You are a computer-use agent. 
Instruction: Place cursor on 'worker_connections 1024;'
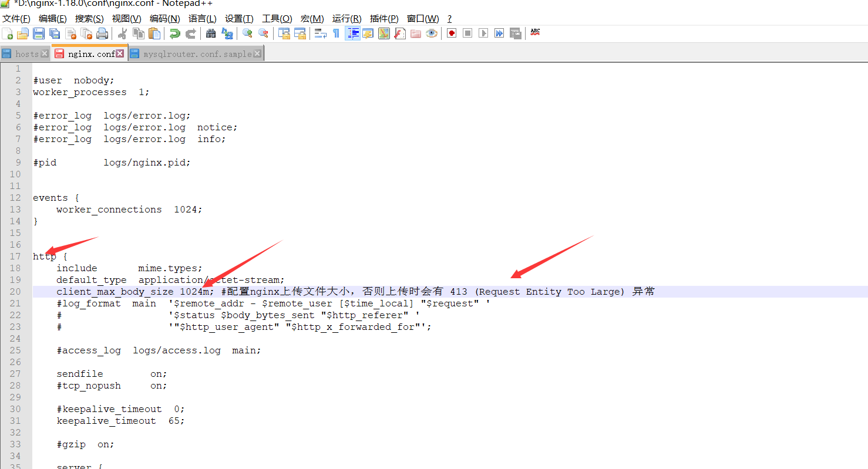click(129, 210)
